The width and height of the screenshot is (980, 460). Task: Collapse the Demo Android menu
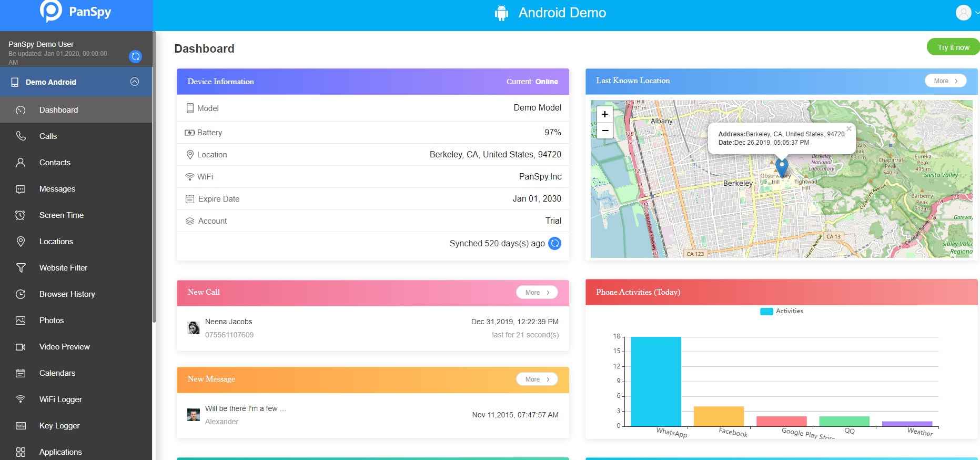click(x=135, y=82)
